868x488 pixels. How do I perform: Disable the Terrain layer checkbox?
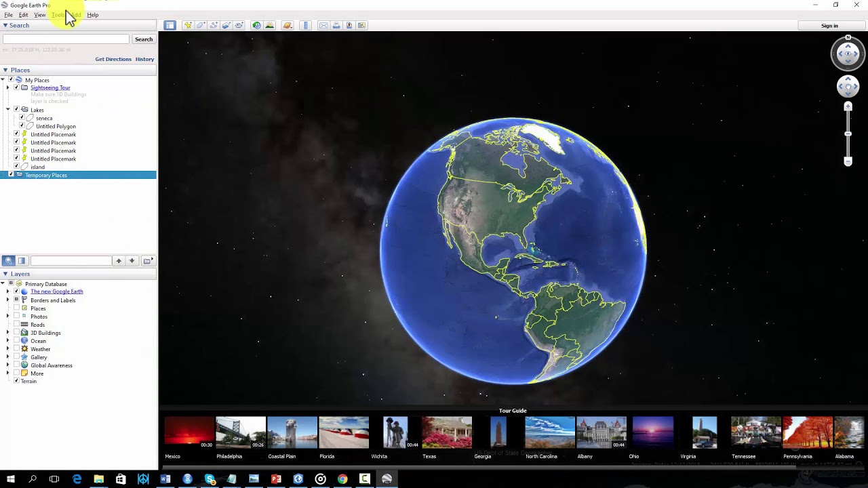(16, 381)
